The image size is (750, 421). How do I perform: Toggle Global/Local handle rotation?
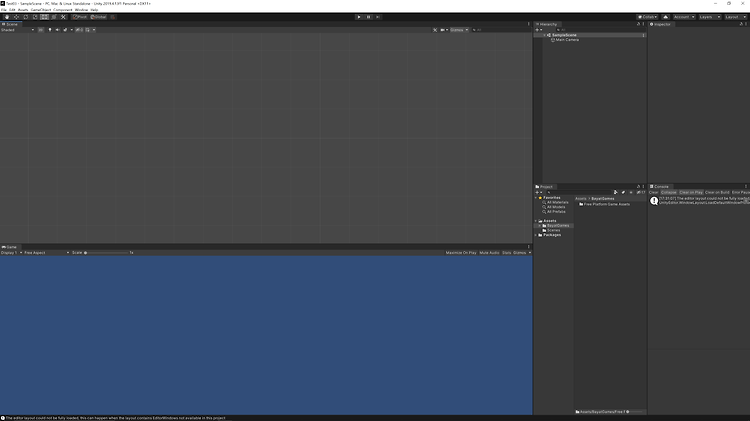click(99, 17)
